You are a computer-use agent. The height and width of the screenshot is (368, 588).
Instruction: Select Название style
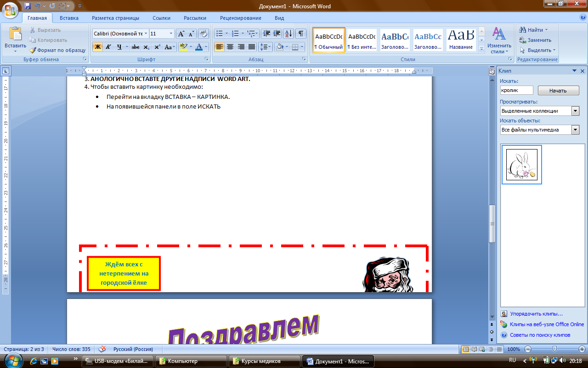461,40
